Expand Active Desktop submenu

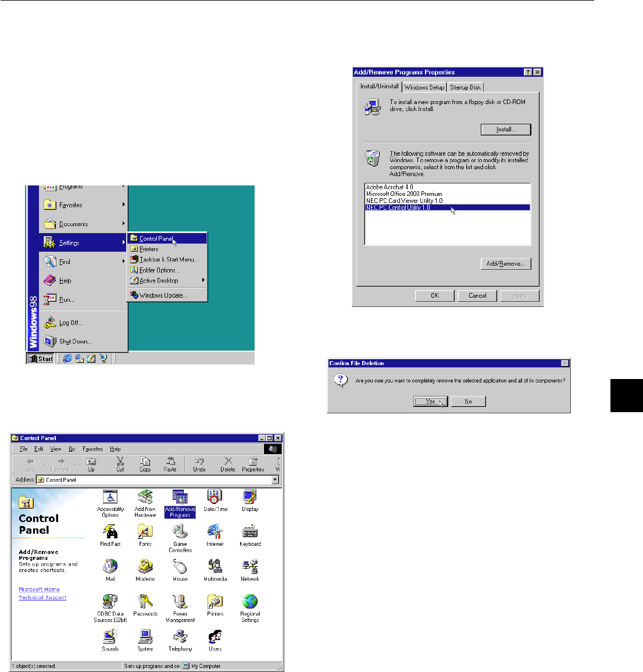[167, 281]
